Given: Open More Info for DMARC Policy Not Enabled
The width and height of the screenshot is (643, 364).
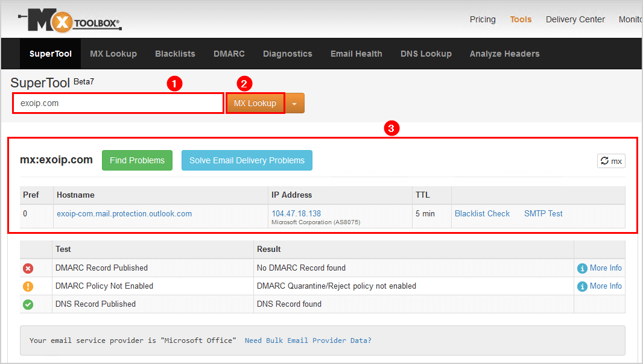Looking at the screenshot, I should pyautogui.click(x=606, y=286).
